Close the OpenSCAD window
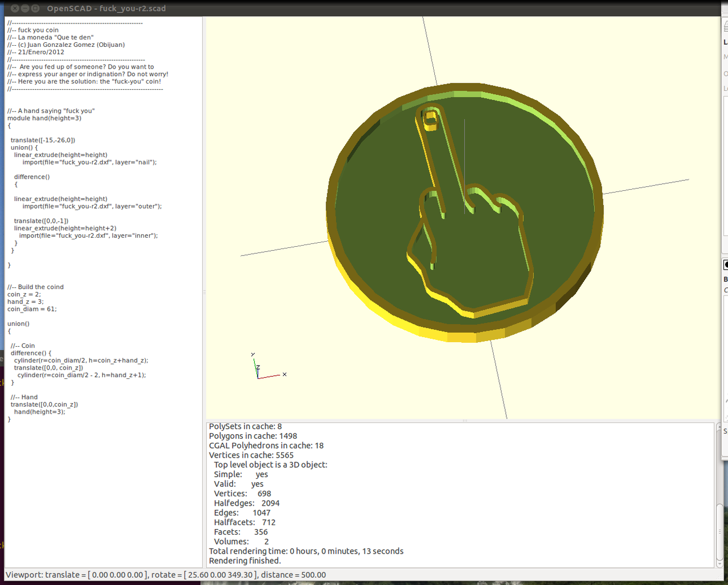Screen dimensions: 728x585 pyautogui.click(x=15, y=9)
